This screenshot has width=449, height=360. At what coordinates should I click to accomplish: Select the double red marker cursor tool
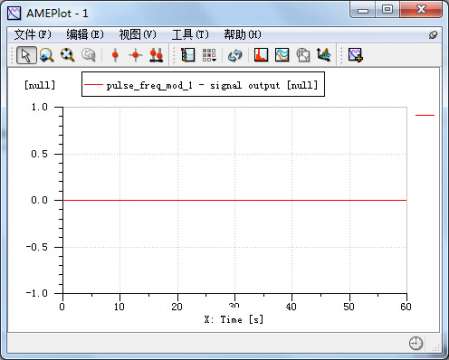(x=156, y=55)
